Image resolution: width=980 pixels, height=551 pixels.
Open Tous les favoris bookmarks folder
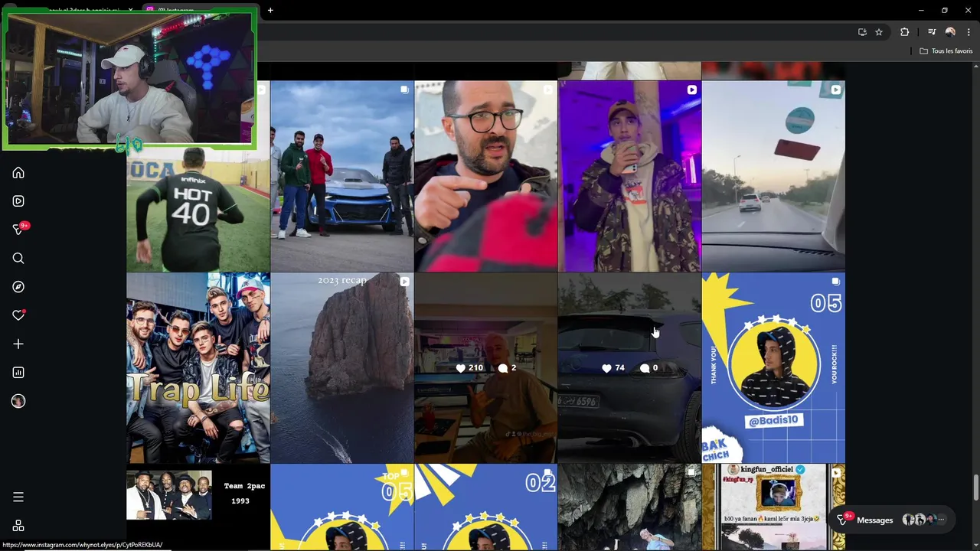(946, 51)
